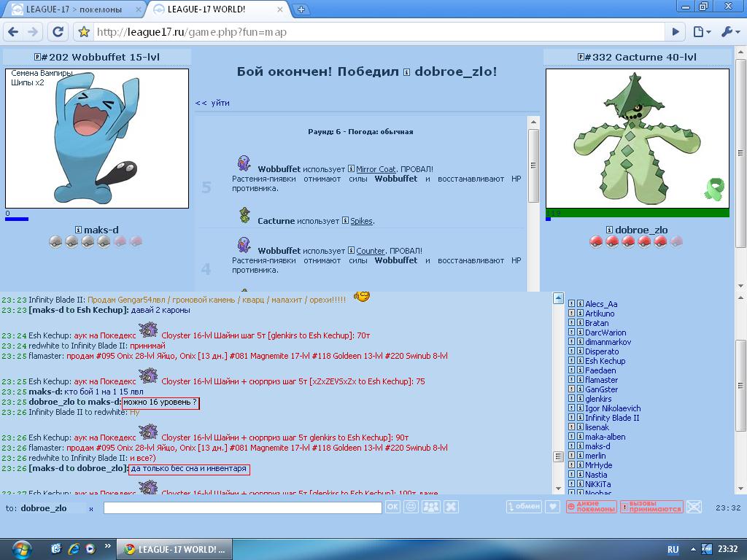Viewport: 747px width, 560px height.
Task: Select Artikuno in user list
Action: pos(600,314)
